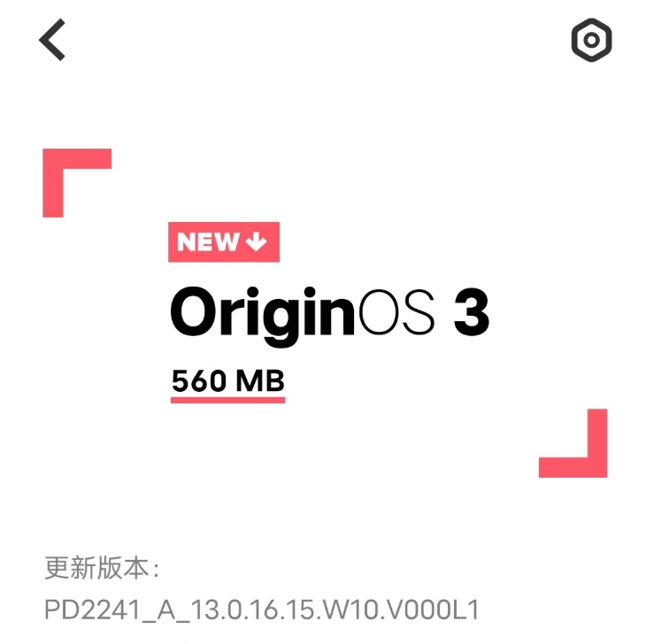Open update settings via hexagon gear icon
654x644 pixels.
[x=591, y=40]
